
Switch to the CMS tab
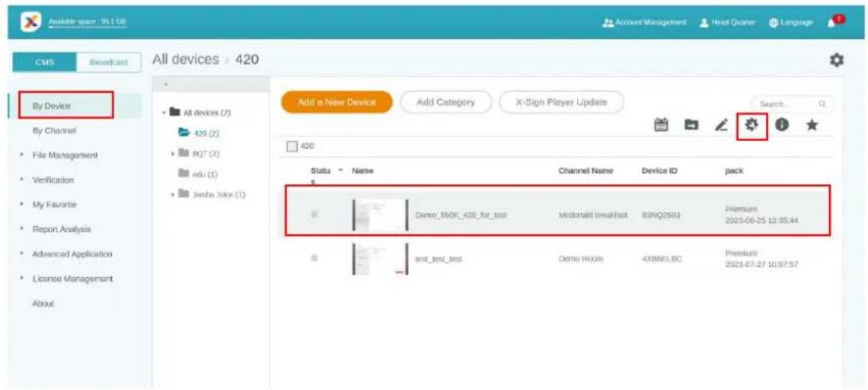45,62
